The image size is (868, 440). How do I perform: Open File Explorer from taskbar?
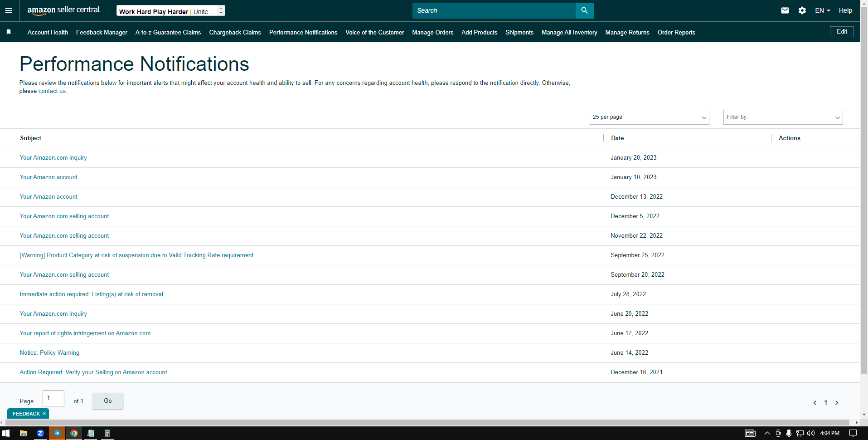click(x=24, y=433)
